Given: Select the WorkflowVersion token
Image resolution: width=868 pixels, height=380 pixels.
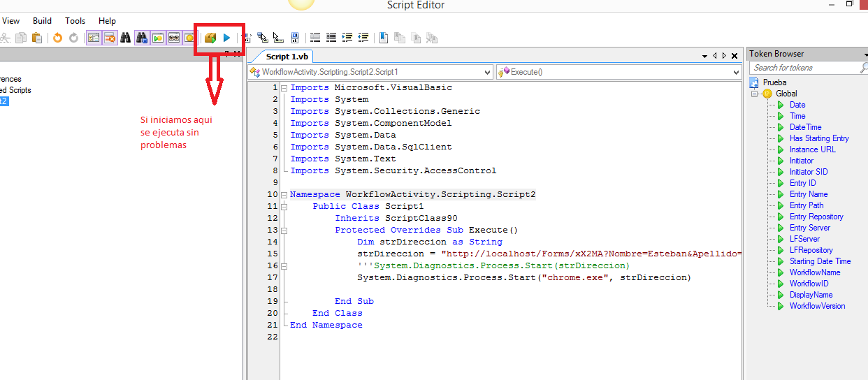Looking at the screenshot, I should click(817, 306).
